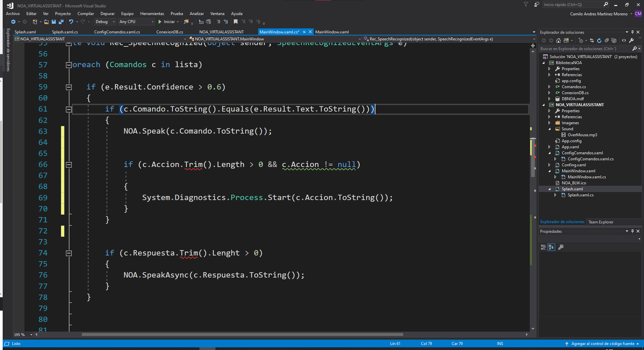The image size is (644, 350).
Task: Click Sync with Active Document icon
Action: click(x=592, y=40)
